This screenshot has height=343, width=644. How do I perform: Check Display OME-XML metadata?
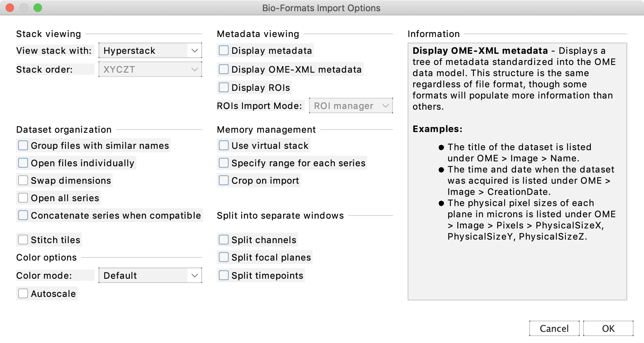click(223, 69)
